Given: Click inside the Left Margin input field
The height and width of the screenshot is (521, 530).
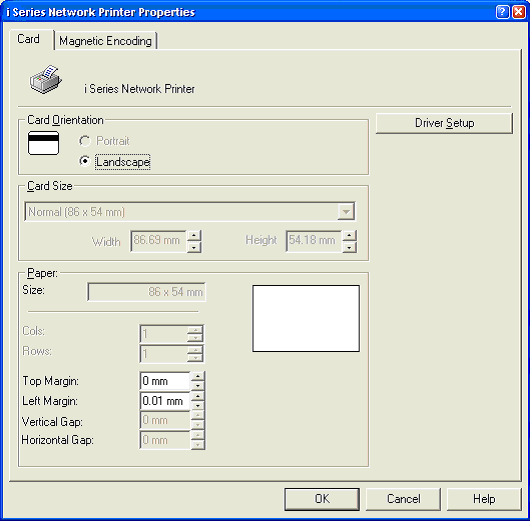Looking at the screenshot, I should (x=165, y=401).
